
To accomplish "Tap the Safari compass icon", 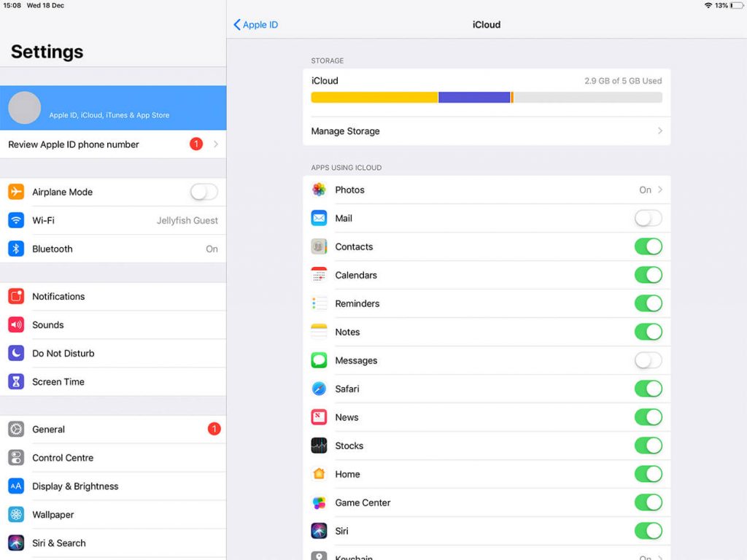I will coord(320,389).
